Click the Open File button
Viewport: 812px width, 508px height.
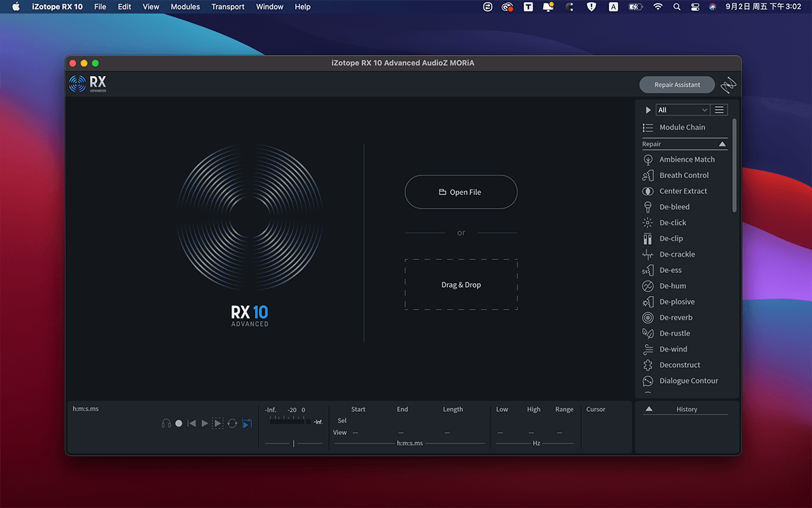pos(461,192)
